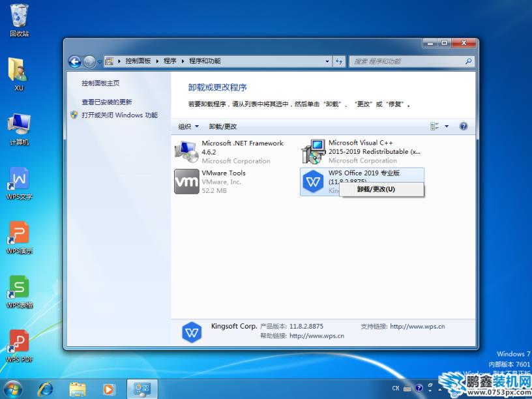Viewport: 532px width, 399px height.
Task: Select the WPS演示 desktop shortcut
Action: 20,237
